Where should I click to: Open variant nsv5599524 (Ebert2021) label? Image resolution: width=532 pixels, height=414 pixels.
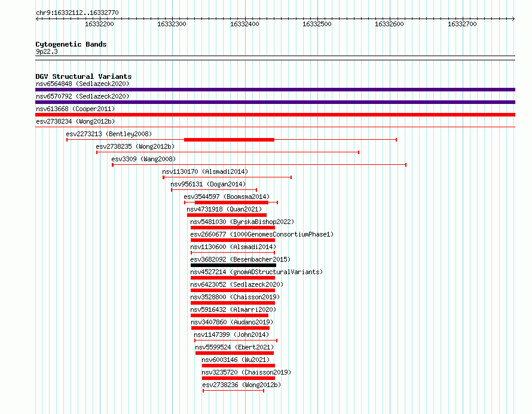point(234,347)
